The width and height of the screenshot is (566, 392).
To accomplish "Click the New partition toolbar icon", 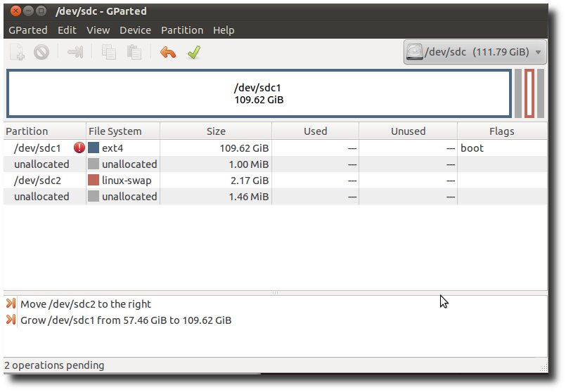I will tap(17, 52).
